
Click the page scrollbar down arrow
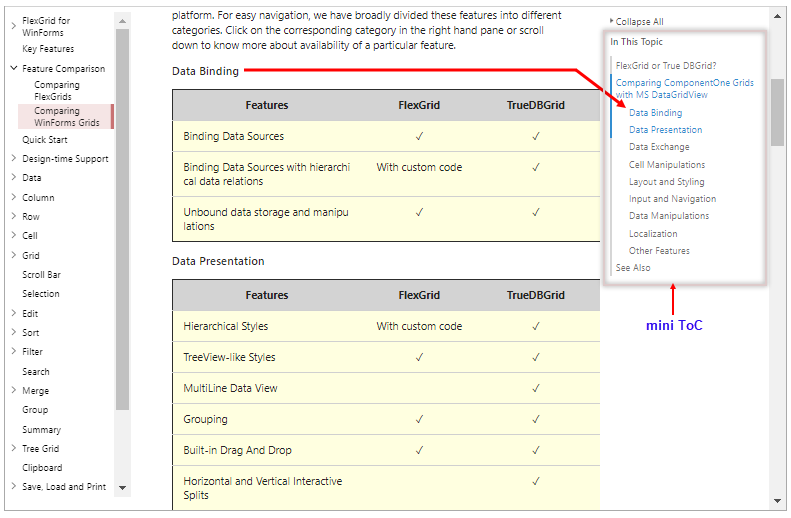777,500
